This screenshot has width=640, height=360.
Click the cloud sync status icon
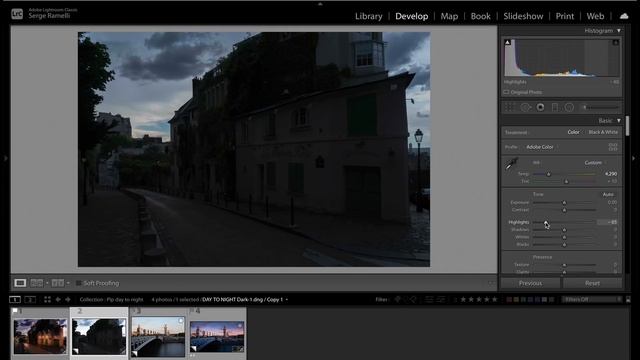624,16
